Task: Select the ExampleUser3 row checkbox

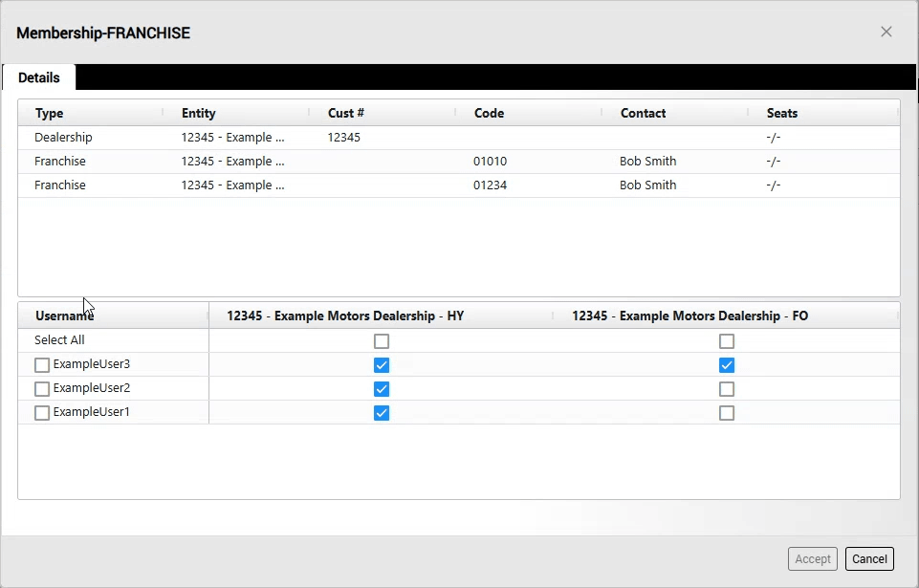Action: [x=42, y=365]
